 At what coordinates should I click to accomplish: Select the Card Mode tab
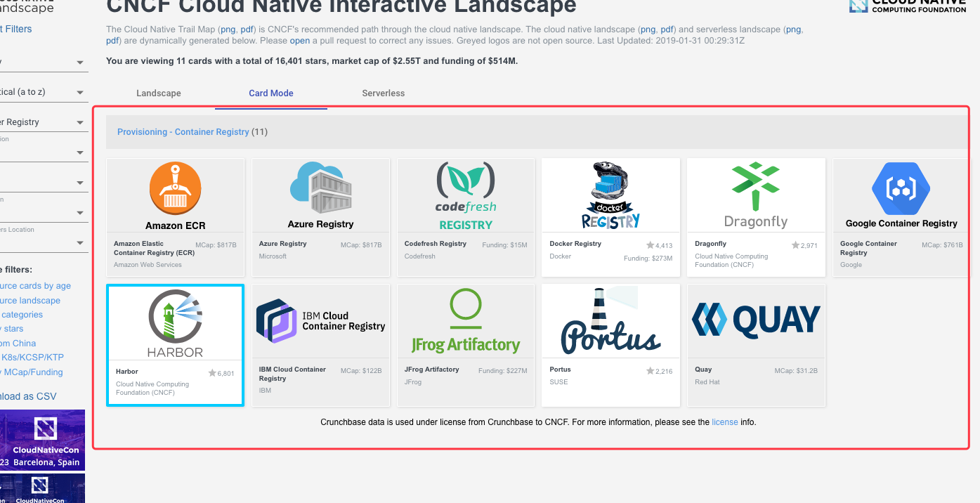(270, 93)
